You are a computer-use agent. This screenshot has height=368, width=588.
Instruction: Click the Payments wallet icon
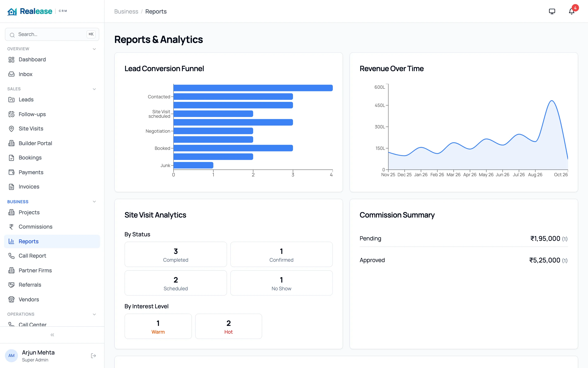[x=11, y=172]
